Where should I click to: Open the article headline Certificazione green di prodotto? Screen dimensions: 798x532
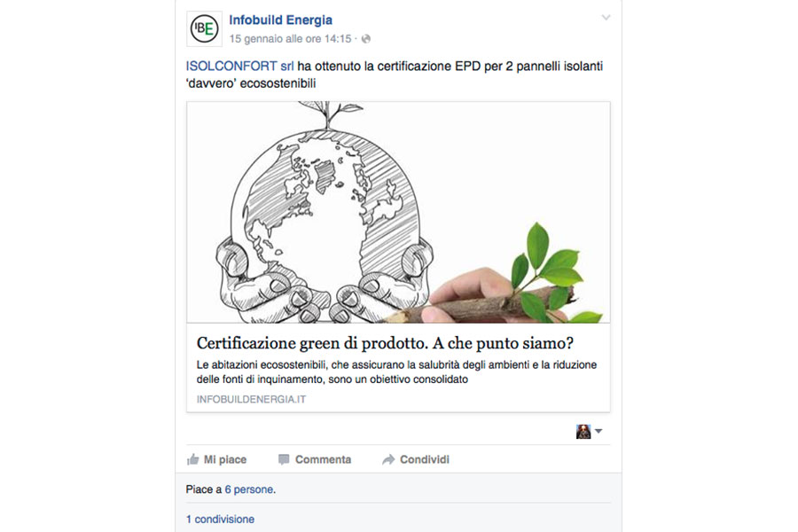[x=385, y=343]
